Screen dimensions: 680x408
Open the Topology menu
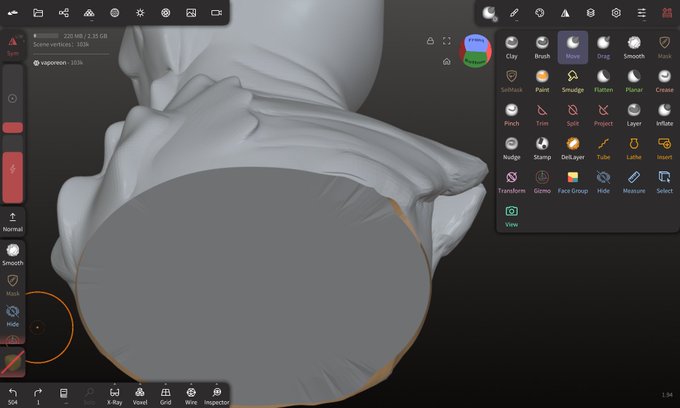(89, 13)
